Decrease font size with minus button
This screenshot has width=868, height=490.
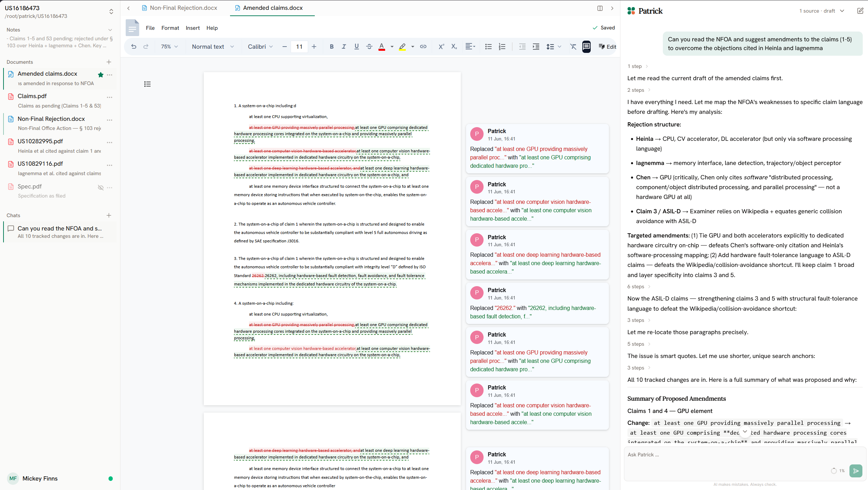pos(284,47)
